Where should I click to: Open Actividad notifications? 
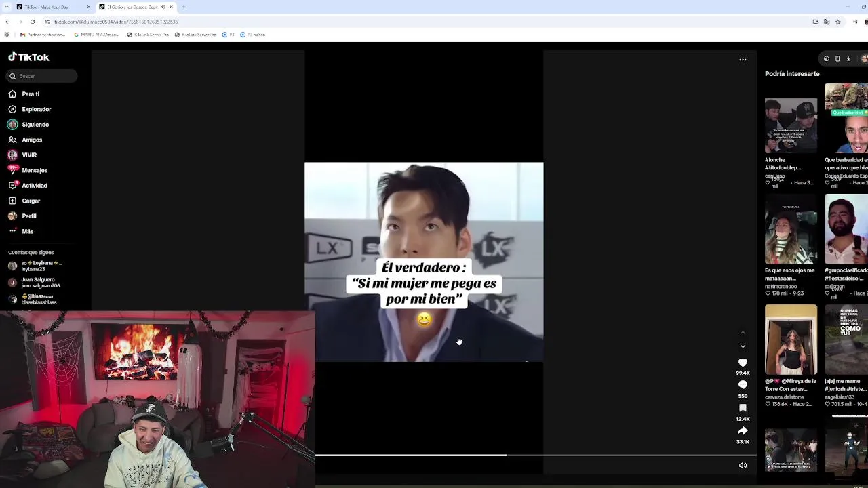pyautogui.click(x=28, y=186)
